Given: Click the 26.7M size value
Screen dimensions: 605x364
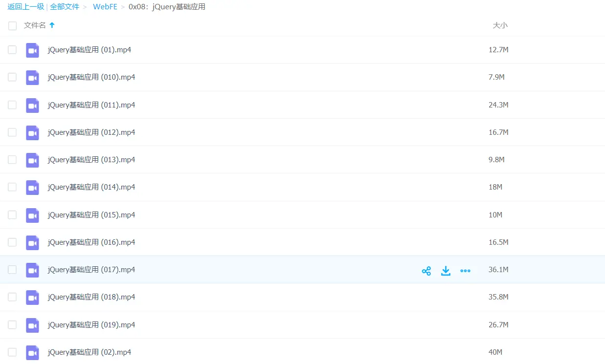Looking at the screenshot, I should pyautogui.click(x=498, y=325).
